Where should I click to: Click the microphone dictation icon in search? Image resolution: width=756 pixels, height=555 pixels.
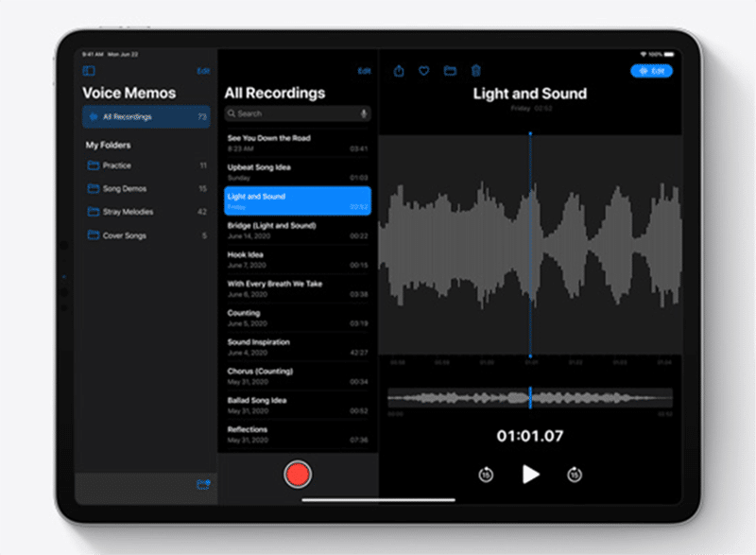[363, 113]
